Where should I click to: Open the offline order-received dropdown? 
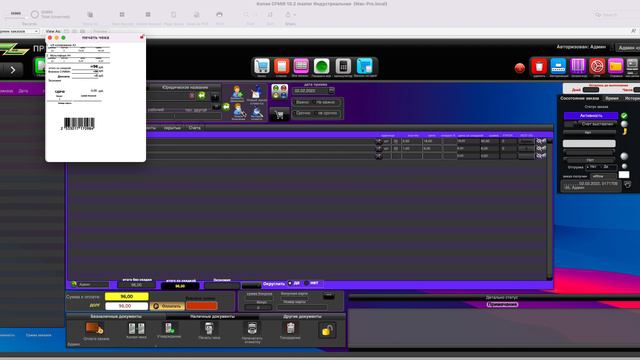603,176
